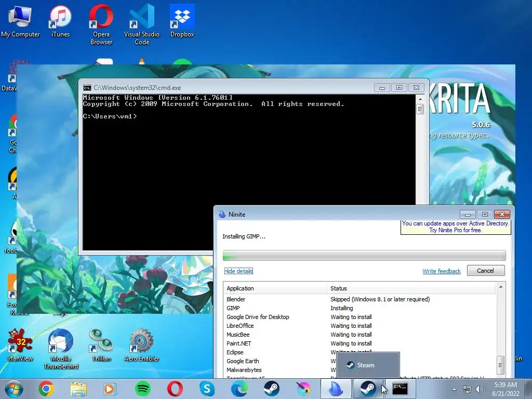Viewport: 532px width, 399px height.
Task: Select the IrfanView desktop shortcut
Action: [x=20, y=345]
